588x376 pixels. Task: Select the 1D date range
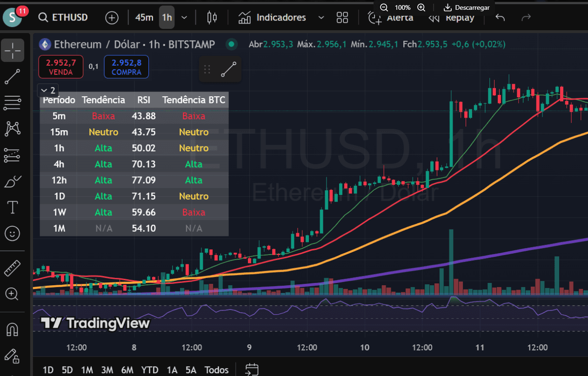click(48, 370)
